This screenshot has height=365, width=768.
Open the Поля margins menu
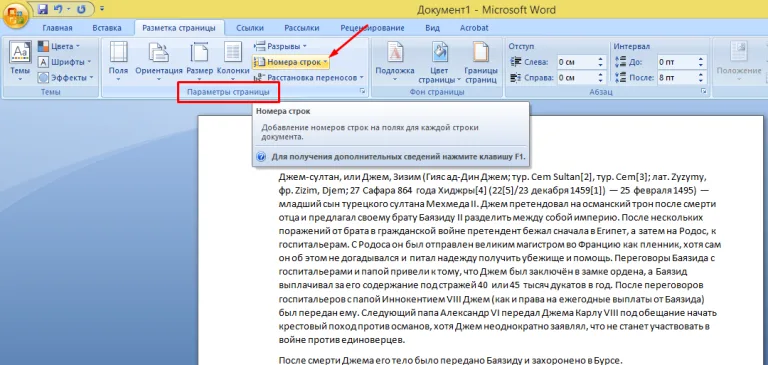(x=118, y=62)
